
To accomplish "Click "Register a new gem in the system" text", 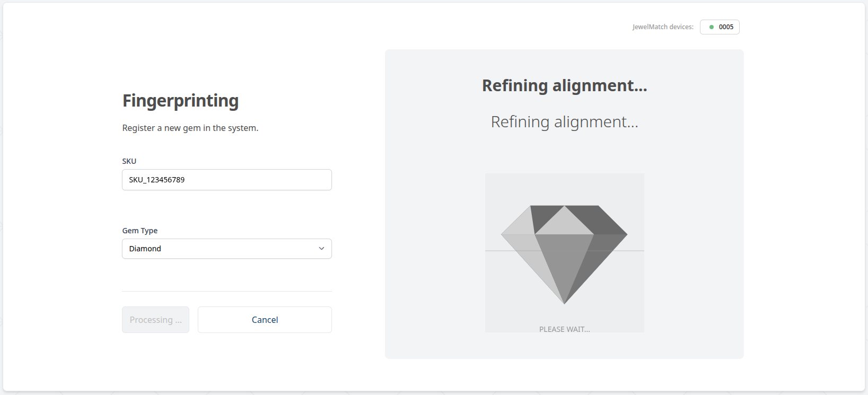I will coord(190,128).
